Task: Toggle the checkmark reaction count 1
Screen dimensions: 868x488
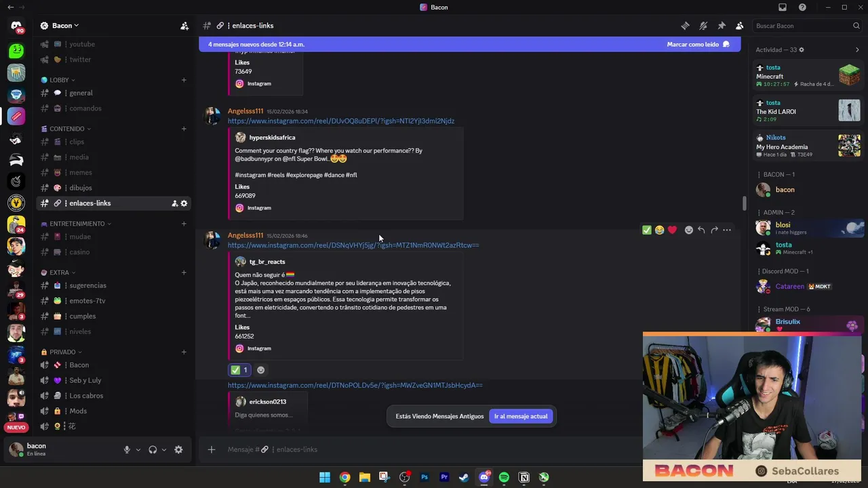Action: pyautogui.click(x=239, y=370)
